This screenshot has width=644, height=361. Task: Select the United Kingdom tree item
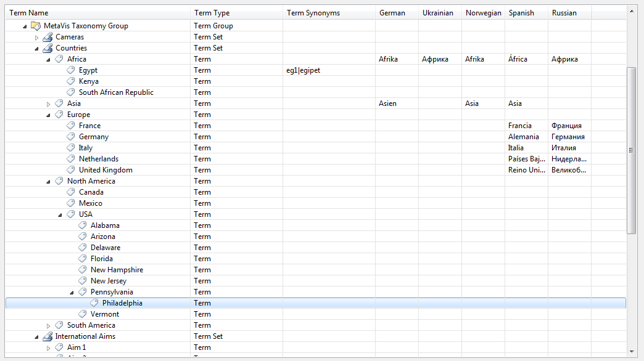(105, 170)
